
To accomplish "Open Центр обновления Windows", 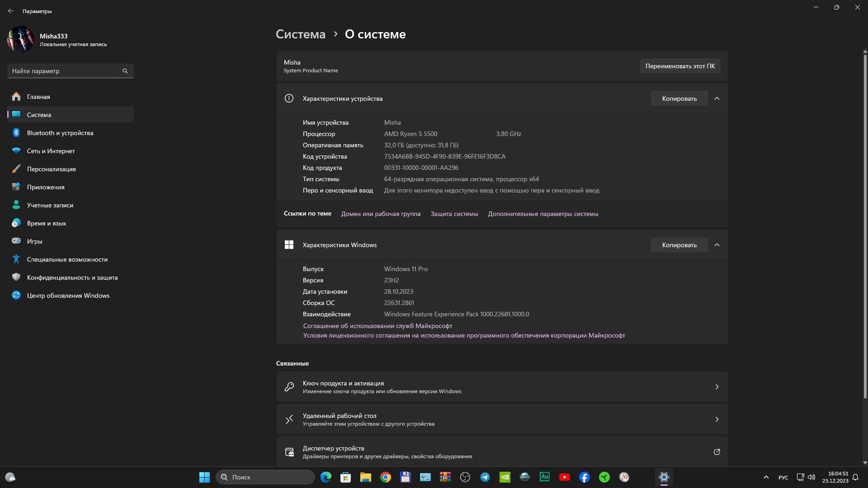I will click(70, 296).
